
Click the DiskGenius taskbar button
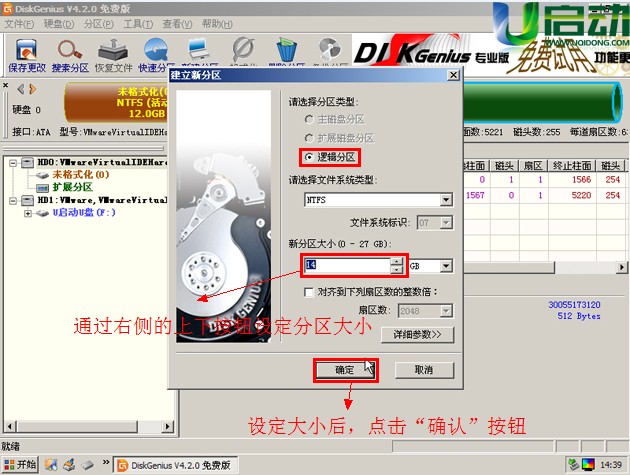[175, 465]
